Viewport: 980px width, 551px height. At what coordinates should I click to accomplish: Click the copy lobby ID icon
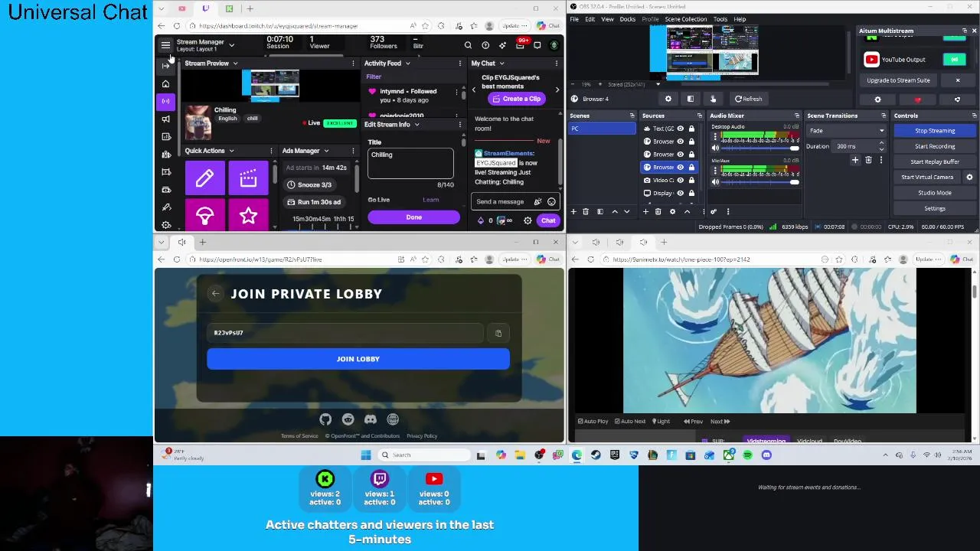[498, 333]
